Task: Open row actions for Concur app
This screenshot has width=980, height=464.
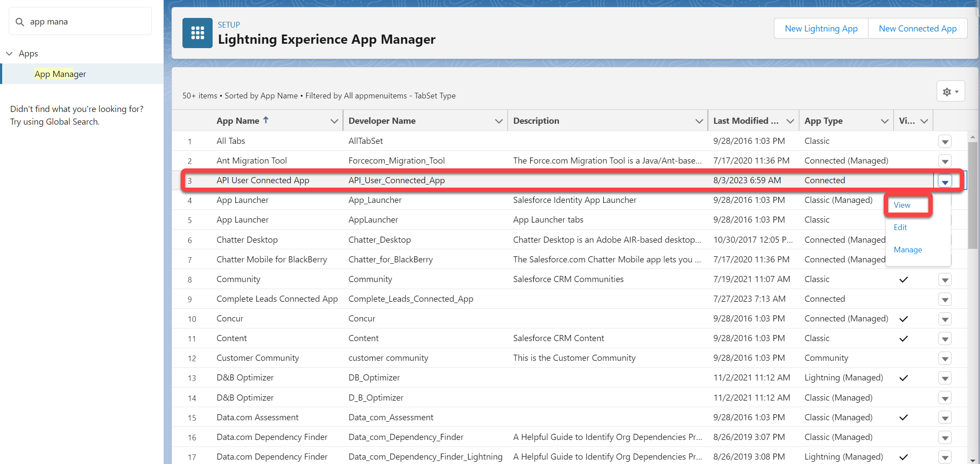Action: pyautogui.click(x=945, y=319)
